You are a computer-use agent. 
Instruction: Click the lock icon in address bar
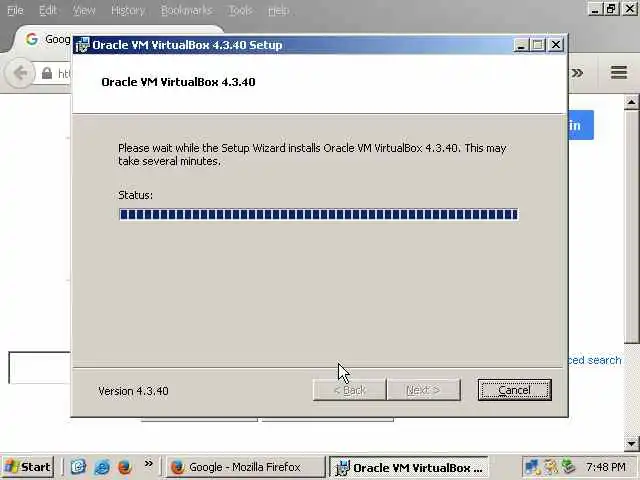point(47,73)
